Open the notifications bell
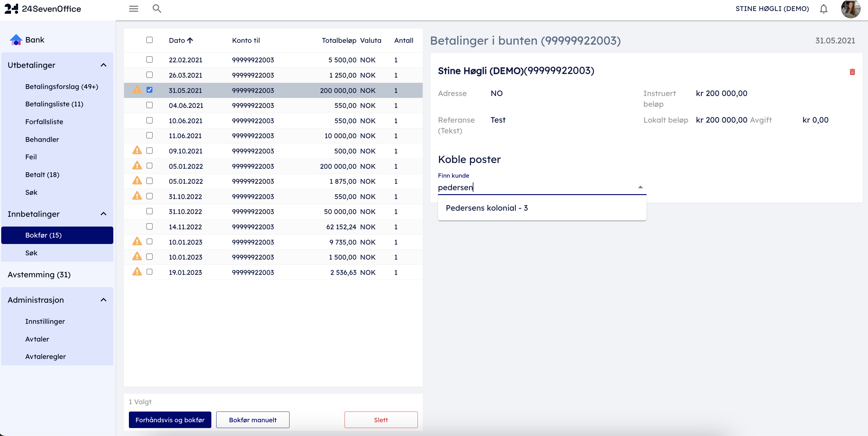The width and height of the screenshot is (868, 436). pos(823,9)
